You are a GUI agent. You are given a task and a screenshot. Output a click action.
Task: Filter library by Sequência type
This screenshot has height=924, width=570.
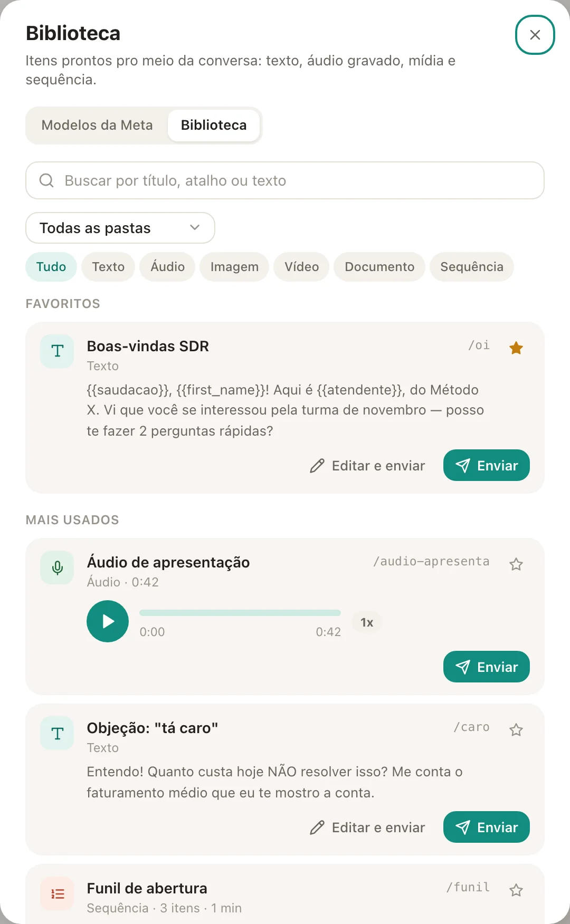(472, 267)
